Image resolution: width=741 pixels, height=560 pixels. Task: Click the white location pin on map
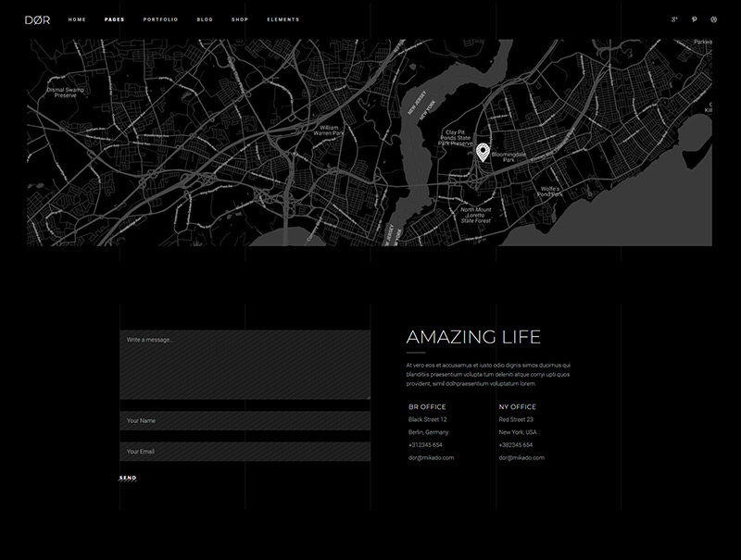click(482, 152)
